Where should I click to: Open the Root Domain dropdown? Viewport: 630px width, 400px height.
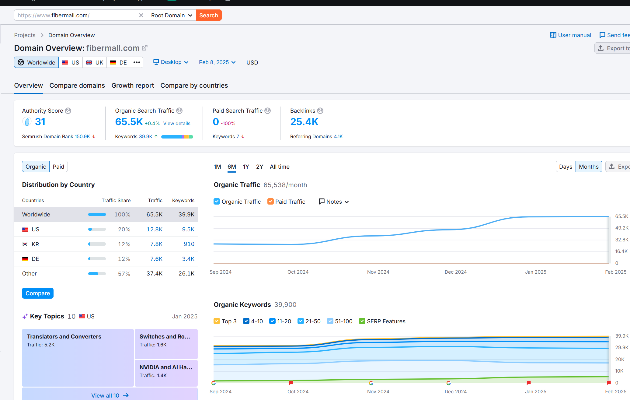(172, 15)
